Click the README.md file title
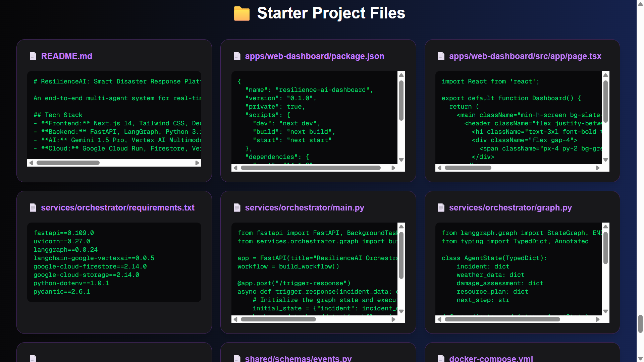 pyautogui.click(x=66, y=56)
